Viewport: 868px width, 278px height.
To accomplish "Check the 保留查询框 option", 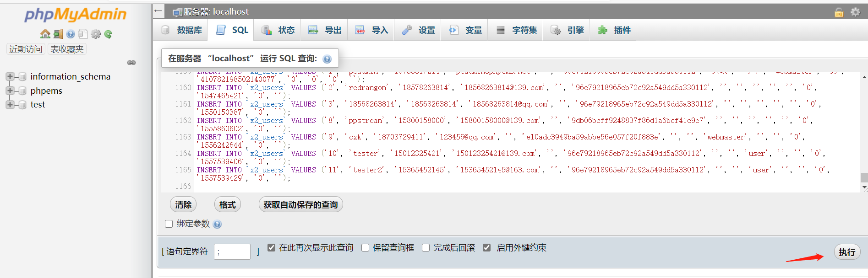I will pyautogui.click(x=365, y=248).
